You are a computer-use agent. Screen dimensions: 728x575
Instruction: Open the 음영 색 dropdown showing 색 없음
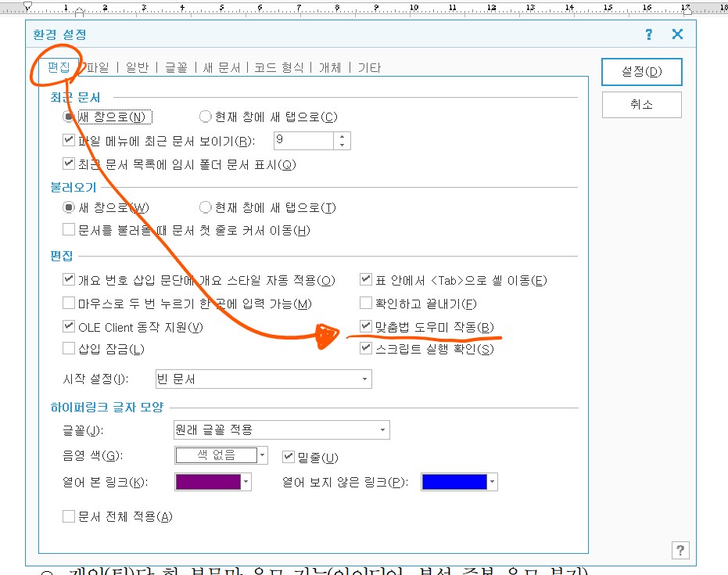263,455
